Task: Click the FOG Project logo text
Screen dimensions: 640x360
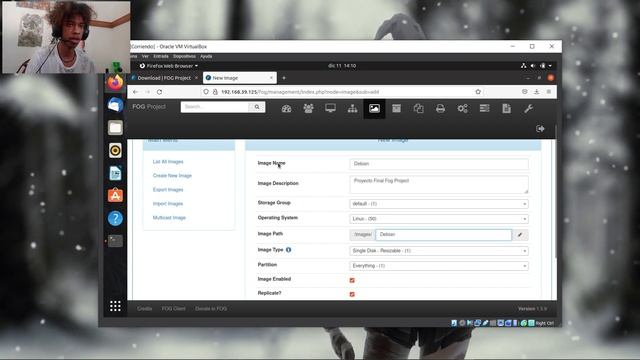Action: point(149,107)
